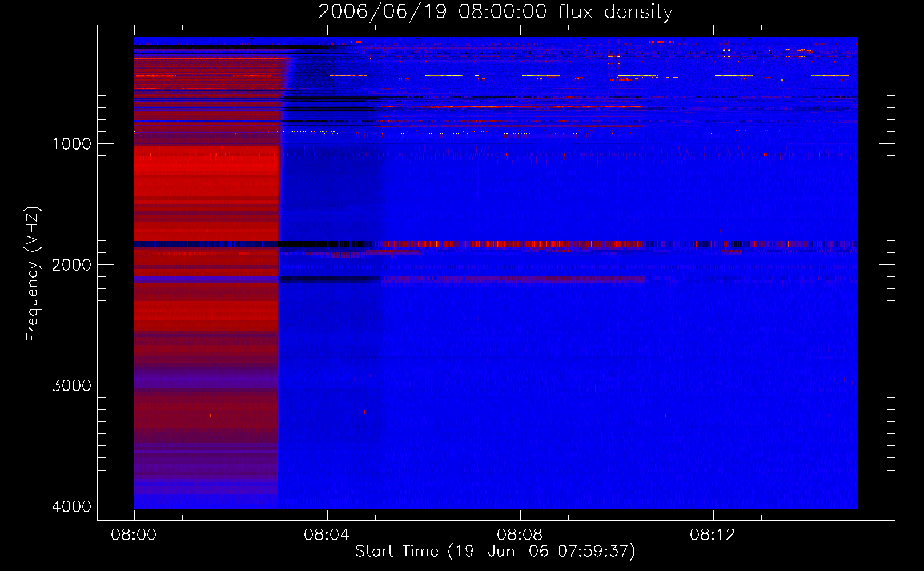This screenshot has height=571, width=924.
Task: Click the 08:08 time tick label
Action: click(520, 535)
